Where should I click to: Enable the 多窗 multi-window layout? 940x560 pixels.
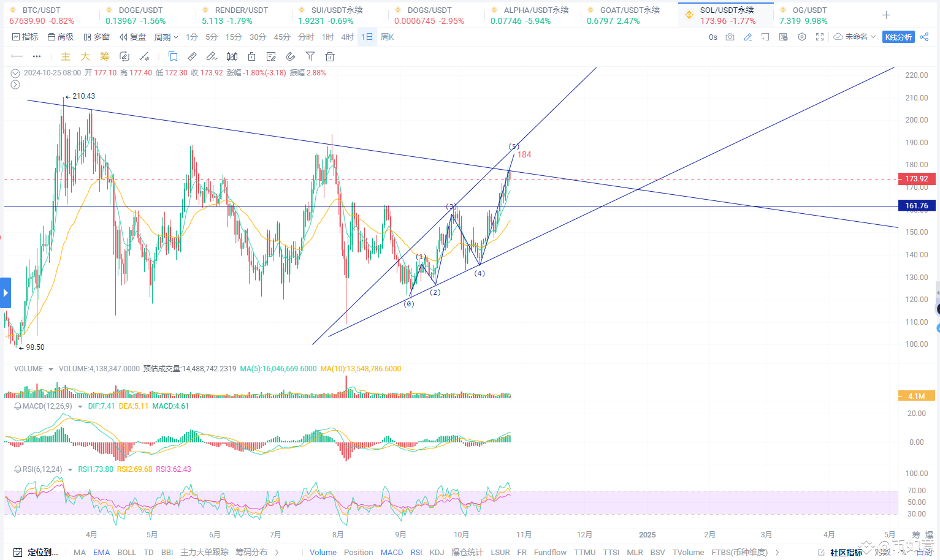coord(97,37)
